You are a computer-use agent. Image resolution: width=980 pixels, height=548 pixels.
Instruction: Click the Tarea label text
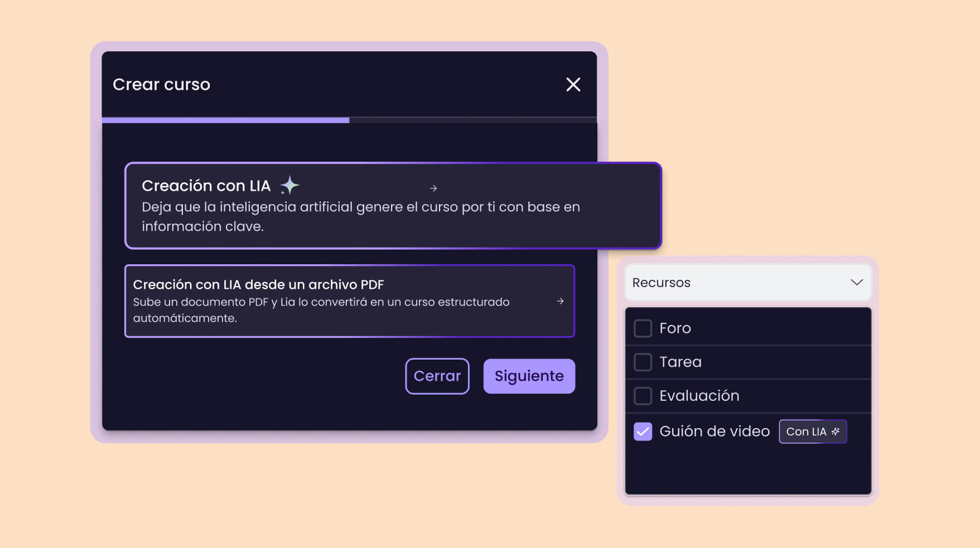680,362
